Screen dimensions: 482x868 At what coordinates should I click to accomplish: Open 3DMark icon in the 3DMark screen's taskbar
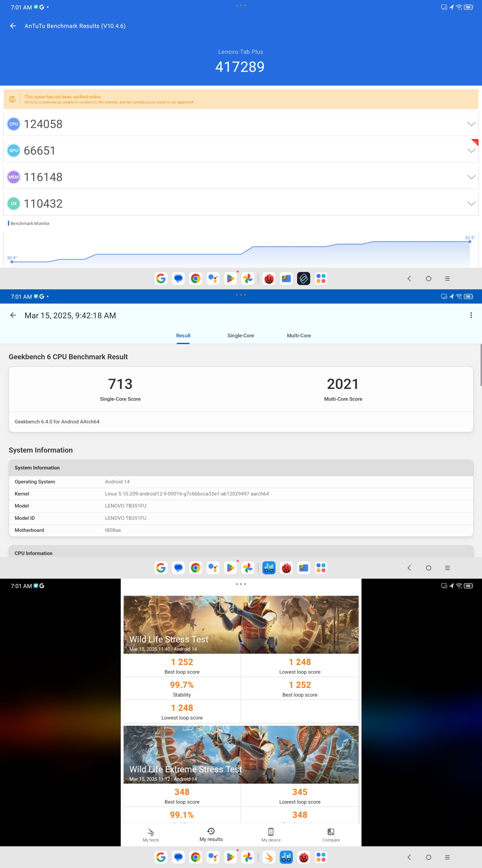pos(269,857)
